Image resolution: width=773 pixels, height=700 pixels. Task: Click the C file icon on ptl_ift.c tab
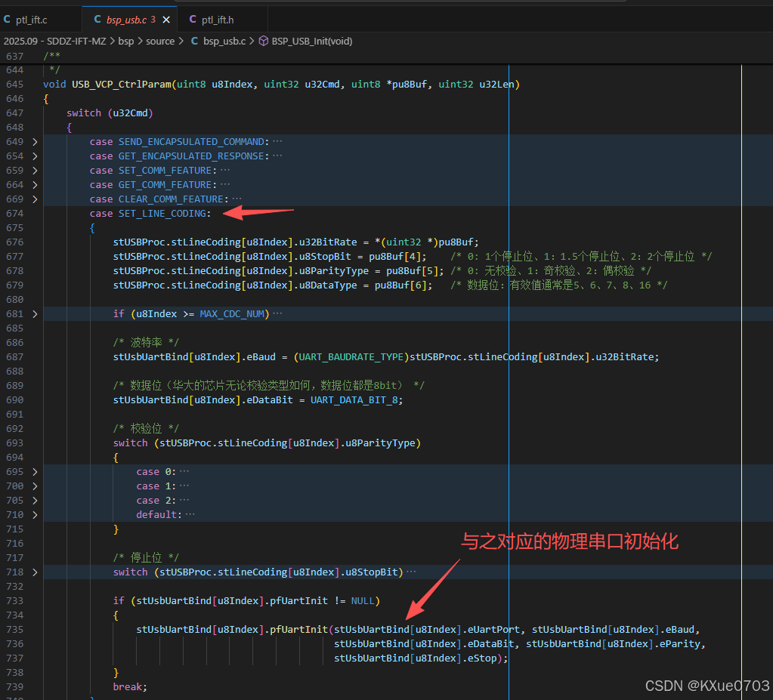tap(7, 19)
